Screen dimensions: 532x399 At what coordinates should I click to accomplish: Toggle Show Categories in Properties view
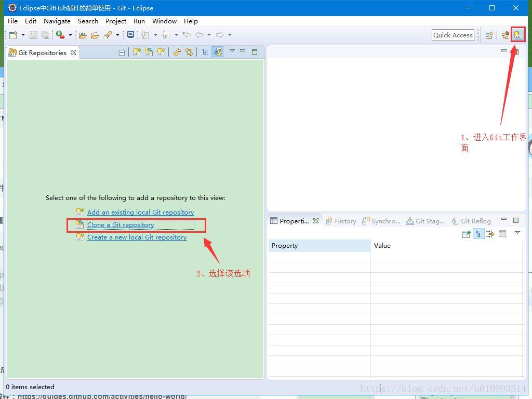(478, 234)
